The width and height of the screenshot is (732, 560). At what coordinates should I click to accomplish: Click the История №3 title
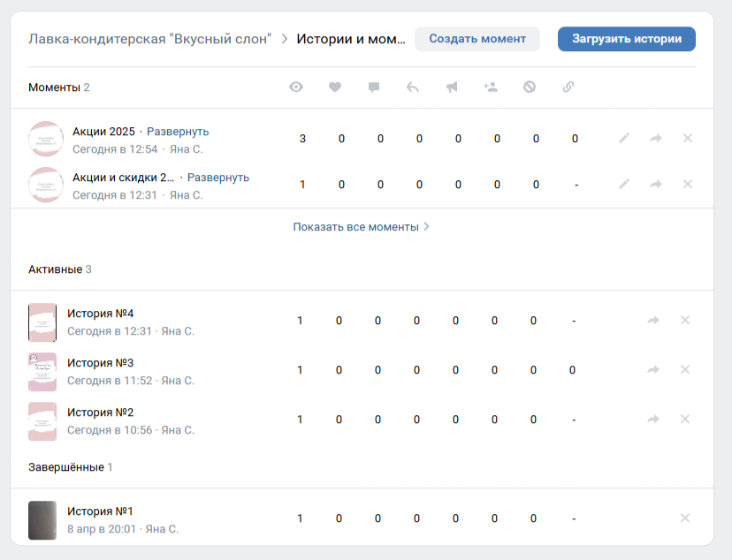tap(101, 363)
